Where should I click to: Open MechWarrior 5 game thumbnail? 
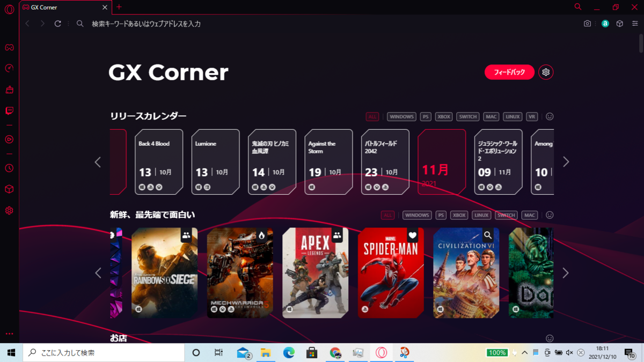click(240, 273)
